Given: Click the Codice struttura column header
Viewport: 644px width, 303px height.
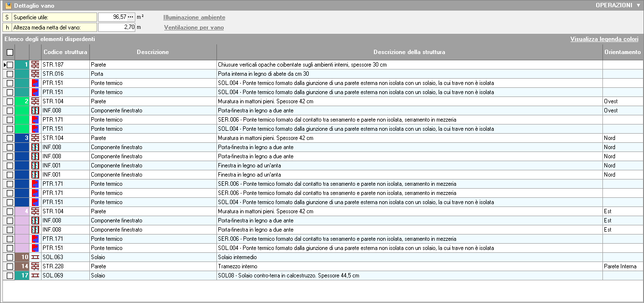Looking at the screenshot, I should click(x=65, y=52).
